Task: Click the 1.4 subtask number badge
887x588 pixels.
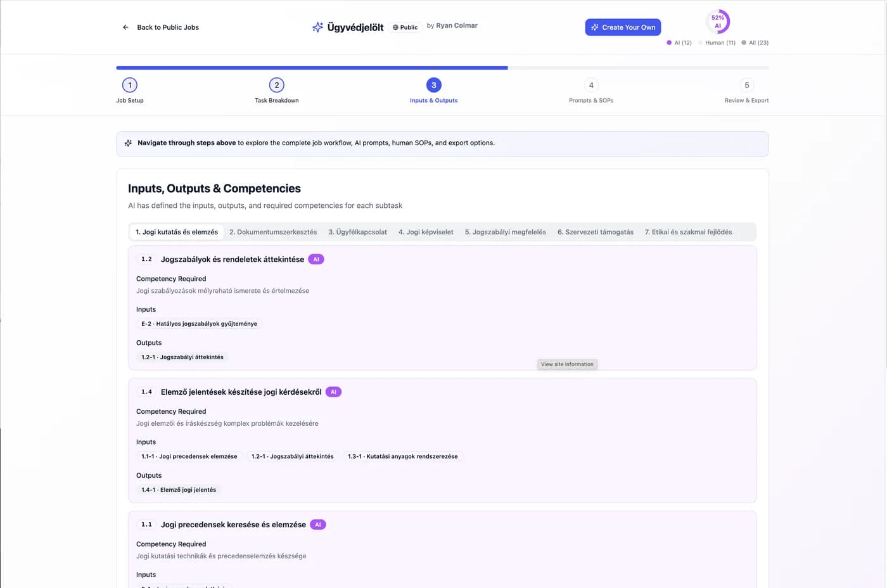Action: (x=146, y=392)
